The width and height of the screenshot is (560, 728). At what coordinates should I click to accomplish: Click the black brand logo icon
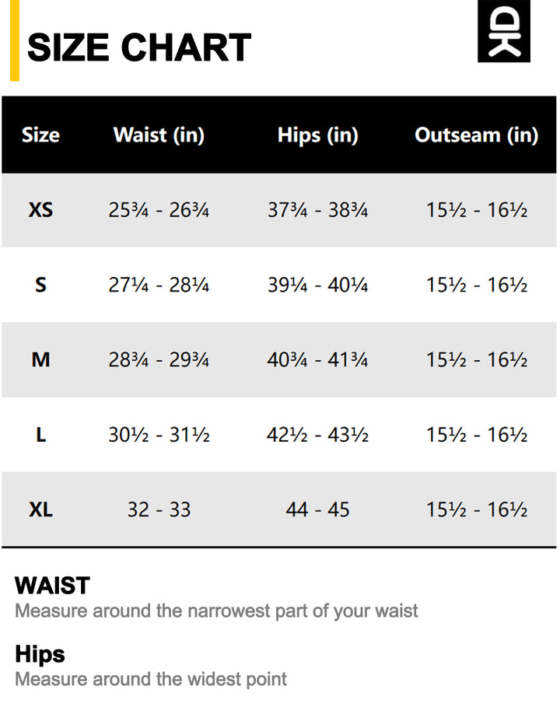coord(503,31)
